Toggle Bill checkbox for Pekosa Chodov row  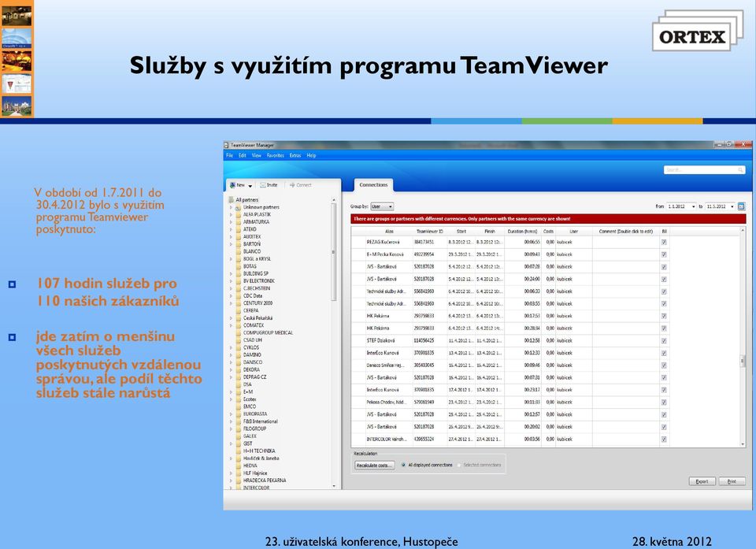[x=664, y=402]
